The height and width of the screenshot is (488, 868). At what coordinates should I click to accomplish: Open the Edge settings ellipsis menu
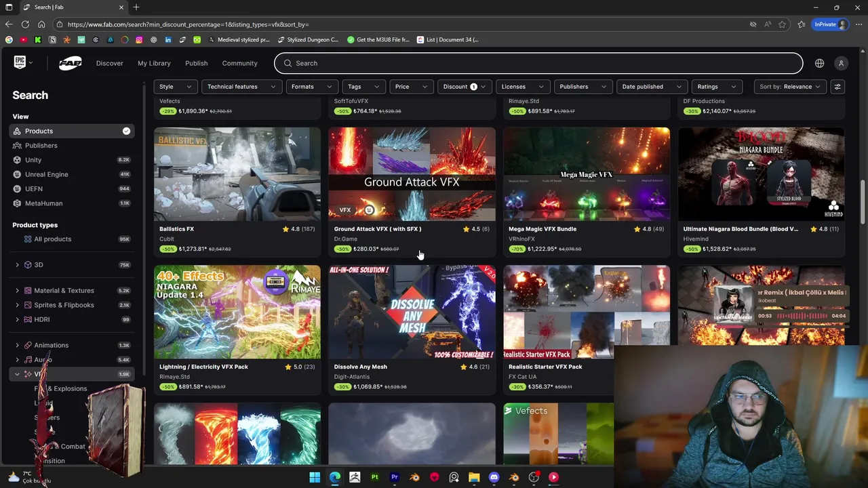pyautogui.click(x=859, y=24)
